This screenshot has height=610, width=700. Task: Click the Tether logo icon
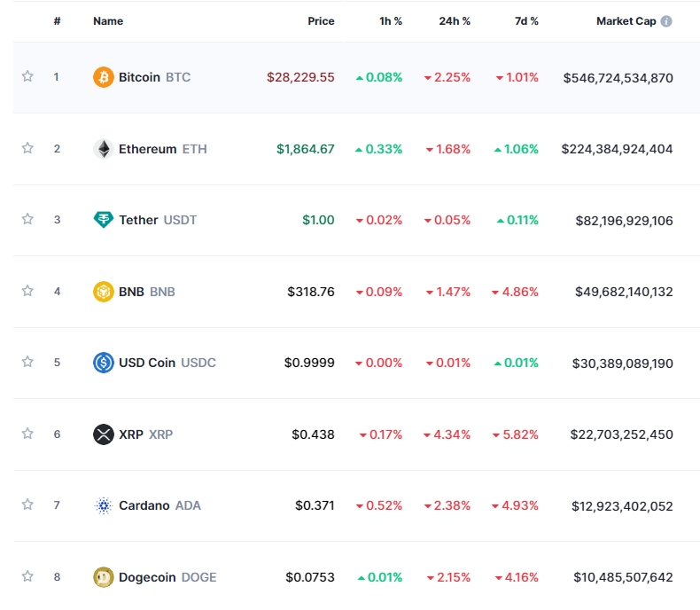[x=104, y=220]
